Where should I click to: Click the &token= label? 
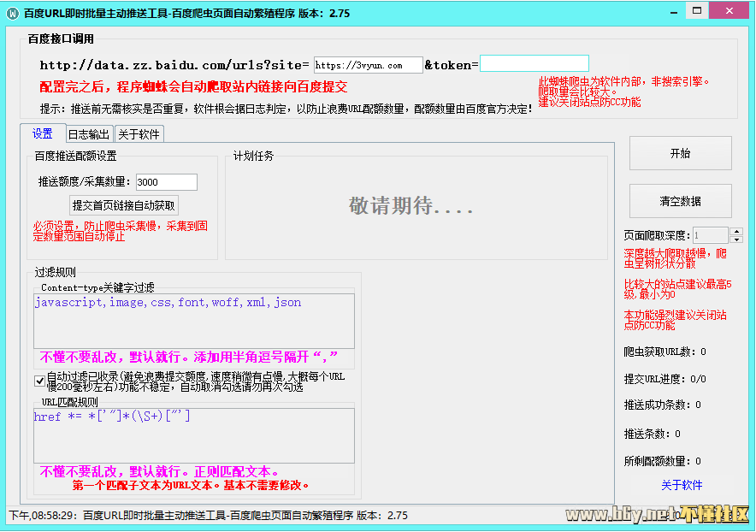point(452,65)
